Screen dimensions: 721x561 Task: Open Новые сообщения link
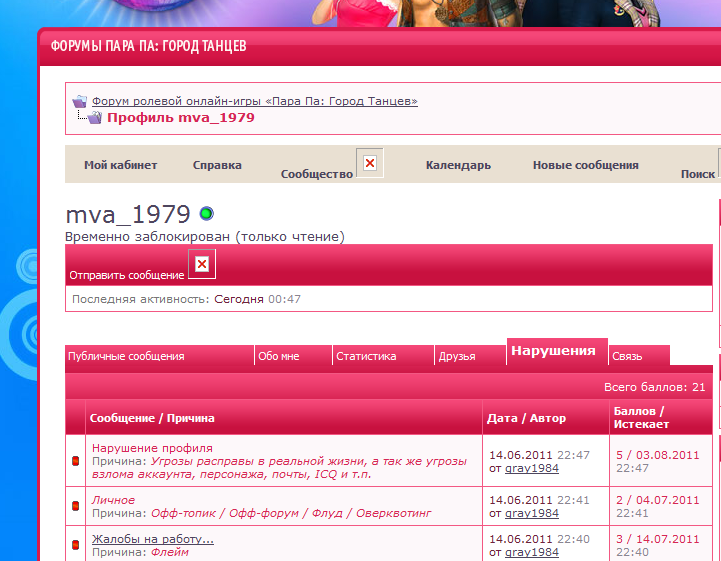point(585,165)
